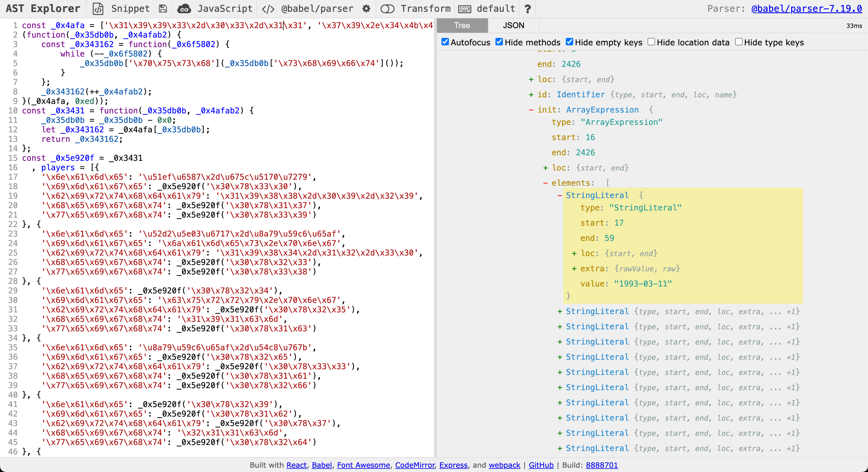Click the keyboard keymap icon

tap(465, 9)
